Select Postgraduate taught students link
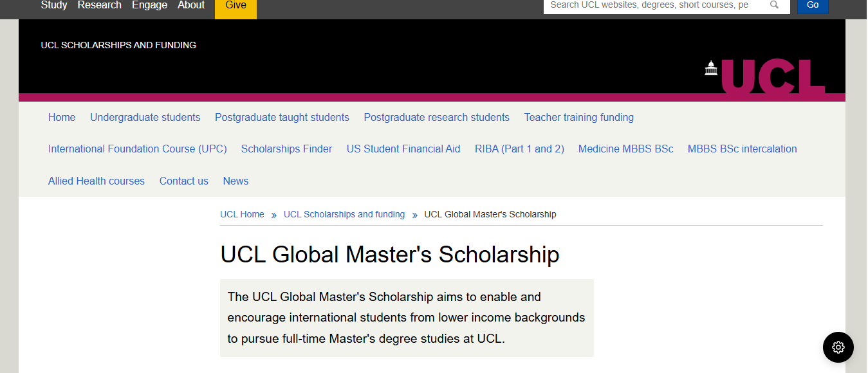Viewport: 868px width, 373px height. click(282, 117)
